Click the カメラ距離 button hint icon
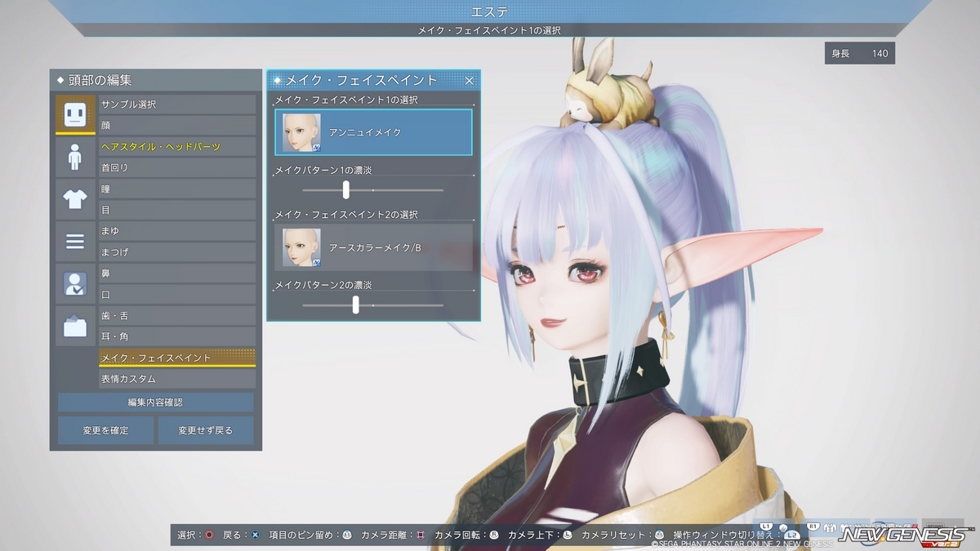The width and height of the screenshot is (980, 551). click(x=421, y=535)
